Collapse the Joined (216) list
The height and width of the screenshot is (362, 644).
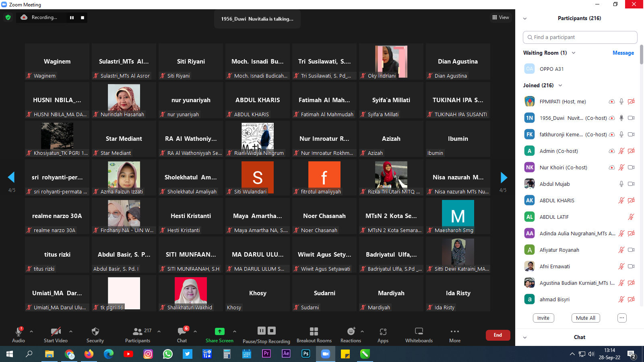[560, 86]
